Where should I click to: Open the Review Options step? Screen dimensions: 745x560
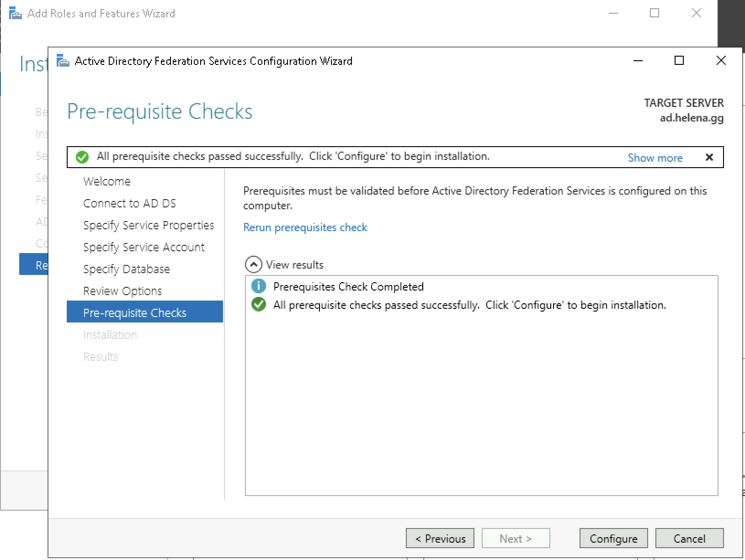pos(122,291)
